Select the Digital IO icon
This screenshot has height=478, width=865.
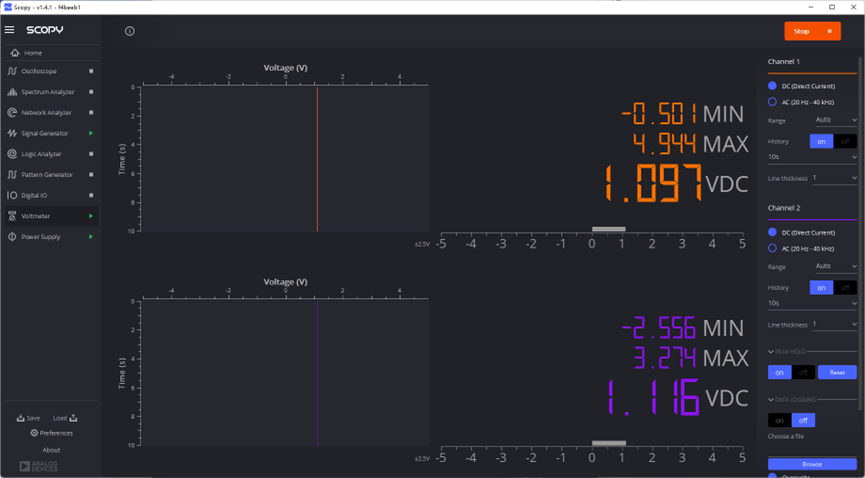12,195
